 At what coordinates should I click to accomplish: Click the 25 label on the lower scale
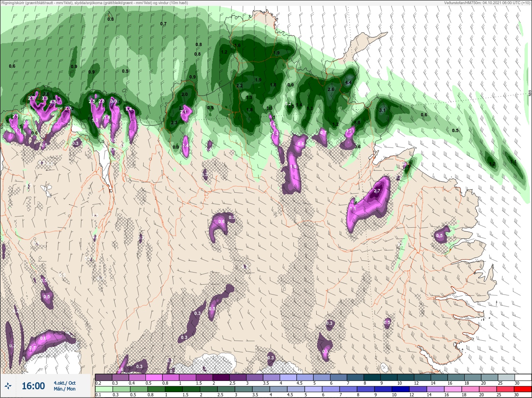pos(499,395)
